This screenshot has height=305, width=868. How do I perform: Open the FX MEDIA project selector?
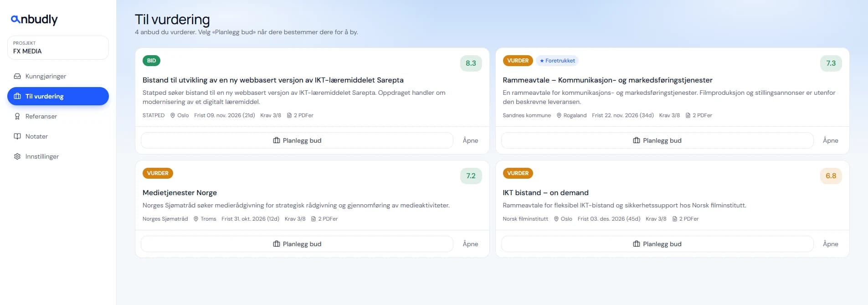[58, 47]
